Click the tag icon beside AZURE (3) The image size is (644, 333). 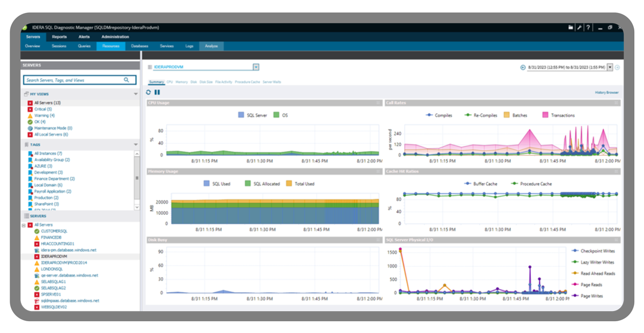coord(30,166)
